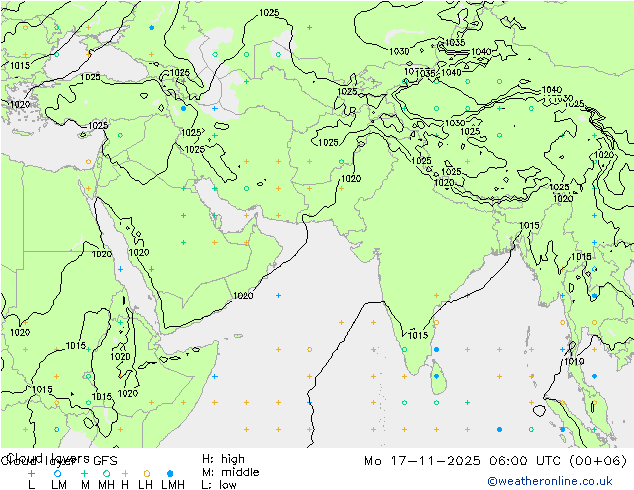Click the 'GFS' model label

(105, 461)
